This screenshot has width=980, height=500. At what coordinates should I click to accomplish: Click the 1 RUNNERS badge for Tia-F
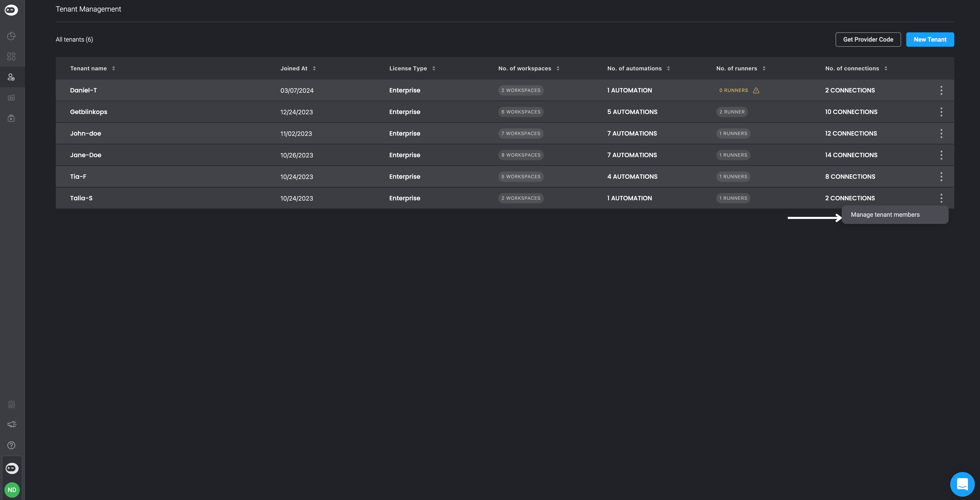pyautogui.click(x=733, y=176)
